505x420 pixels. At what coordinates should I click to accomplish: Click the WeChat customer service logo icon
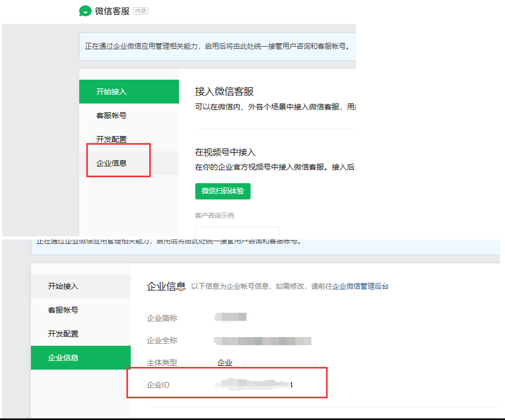point(85,11)
